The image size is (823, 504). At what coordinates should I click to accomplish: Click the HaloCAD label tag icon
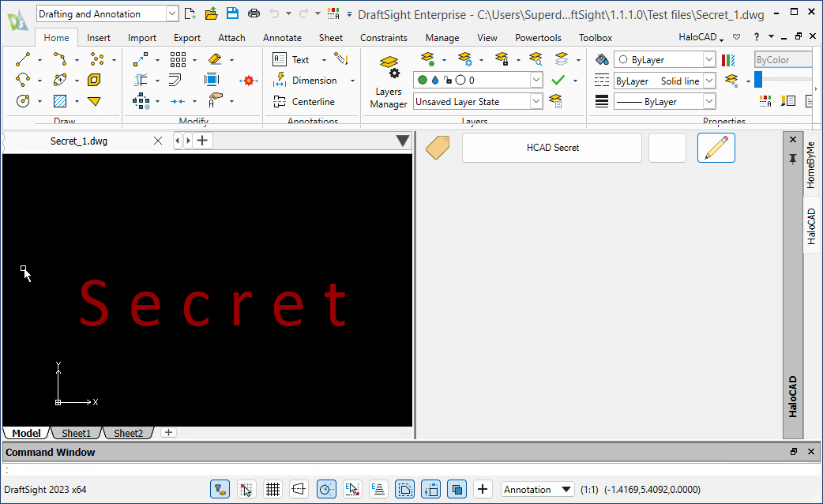click(x=438, y=148)
